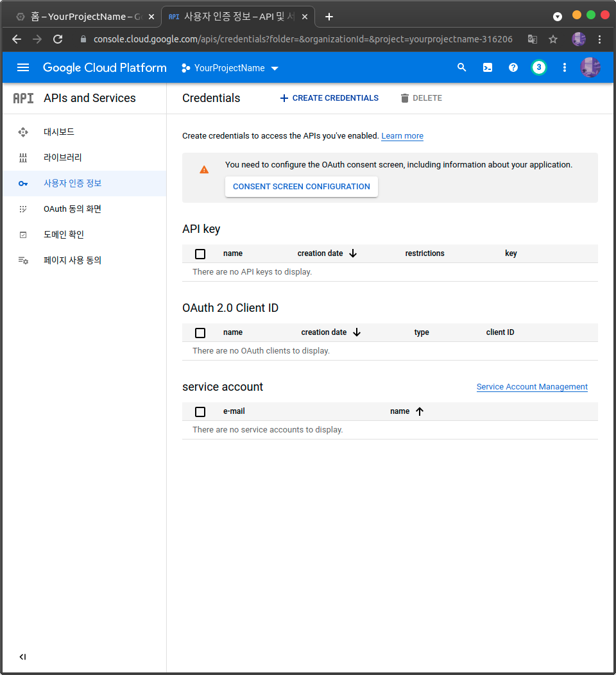Click the key column header
The width and height of the screenshot is (616, 675).
coord(511,253)
